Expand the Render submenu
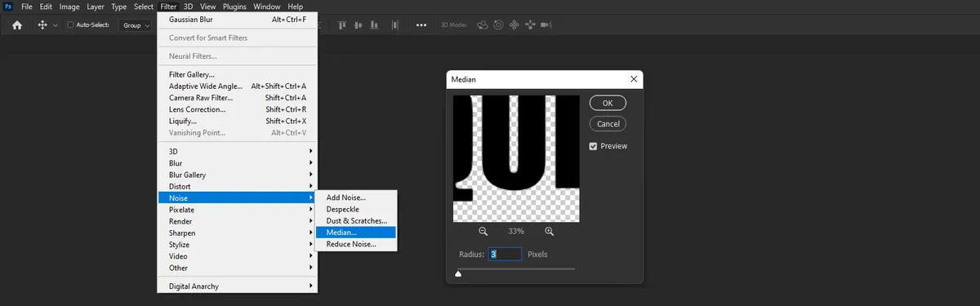The image size is (980, 306). tap(237, 221)
